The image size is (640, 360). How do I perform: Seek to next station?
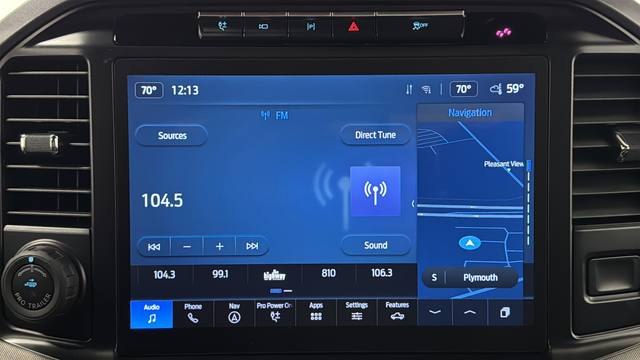(x=252, y=246)
